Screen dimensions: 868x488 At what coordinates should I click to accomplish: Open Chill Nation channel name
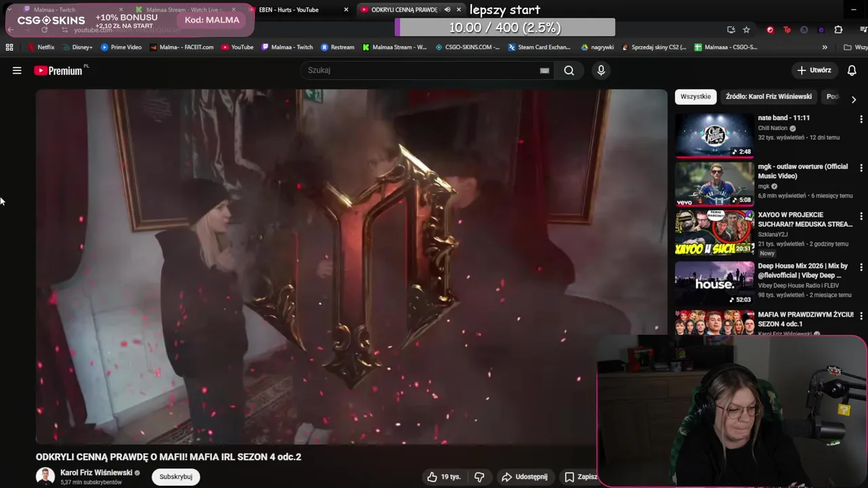[x=773, y=128]
